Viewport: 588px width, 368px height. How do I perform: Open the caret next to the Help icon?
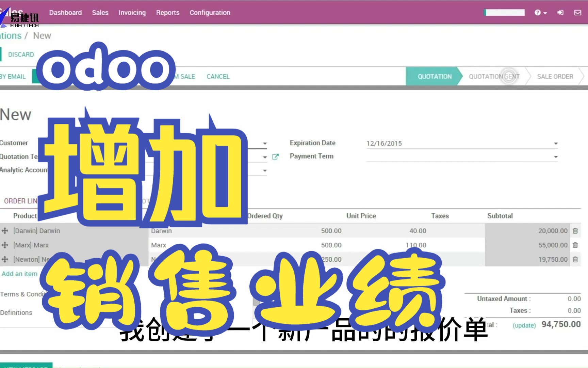[544, 13]
